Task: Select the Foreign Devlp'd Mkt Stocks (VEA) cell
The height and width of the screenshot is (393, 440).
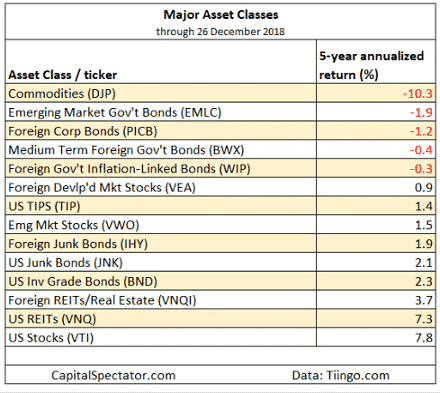Action: tap(161, 187)
